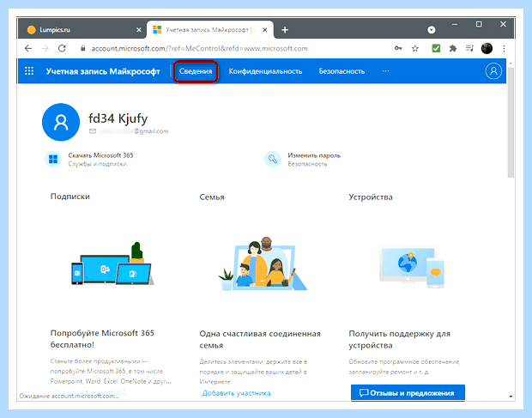Viewport: 532px width, 418px height.
Task: Select the Учетная запись Майкрософт browser tab
Action: (209, 30)
